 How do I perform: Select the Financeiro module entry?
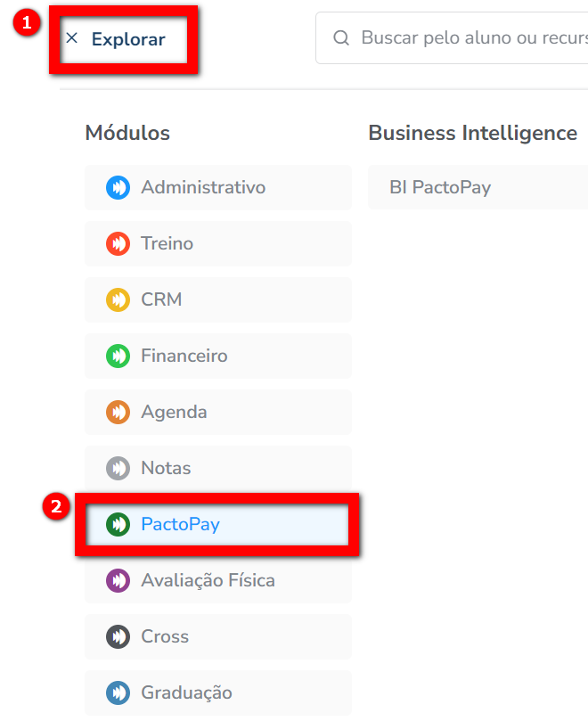point(184,356)
